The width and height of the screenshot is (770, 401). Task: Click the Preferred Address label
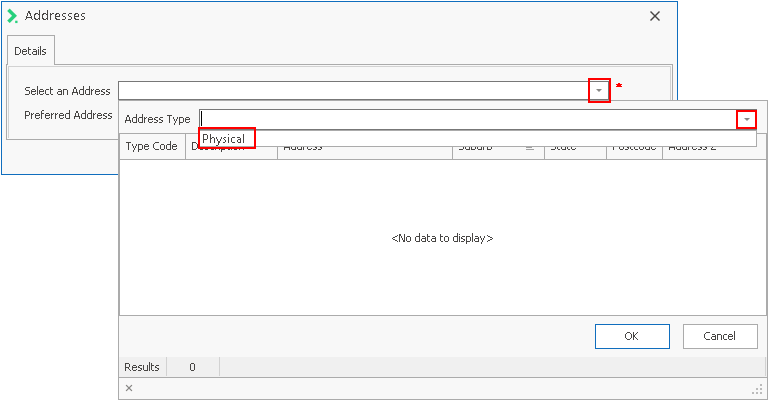(x=68, y=115)
